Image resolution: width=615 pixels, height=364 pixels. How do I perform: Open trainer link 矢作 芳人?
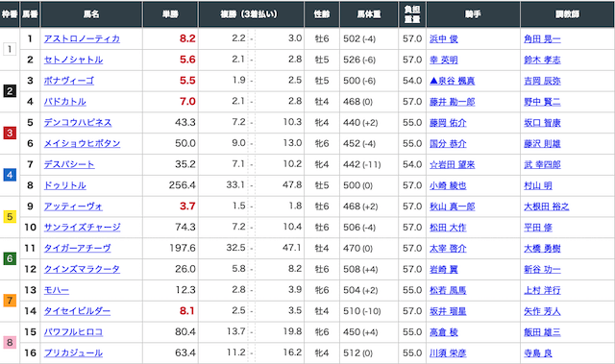coord(542,311)
